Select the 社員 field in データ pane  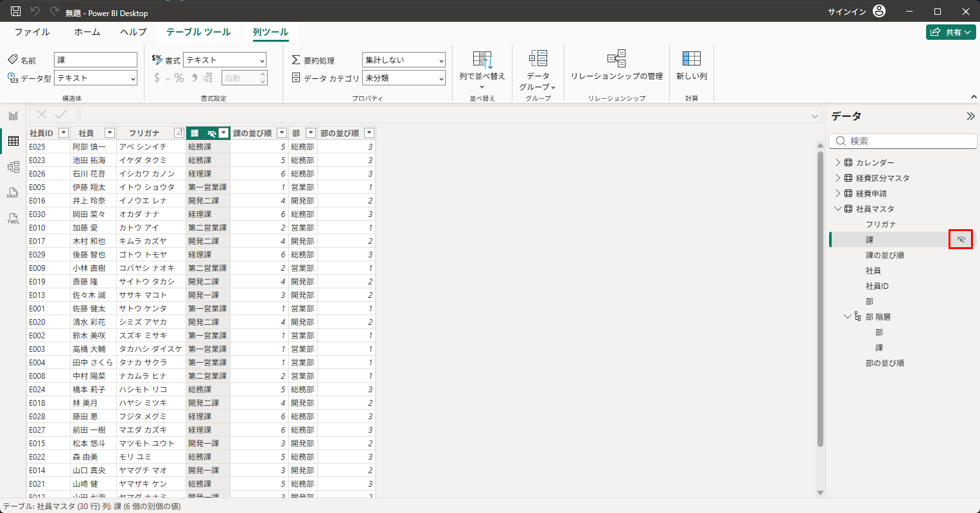tap(873, 270)
